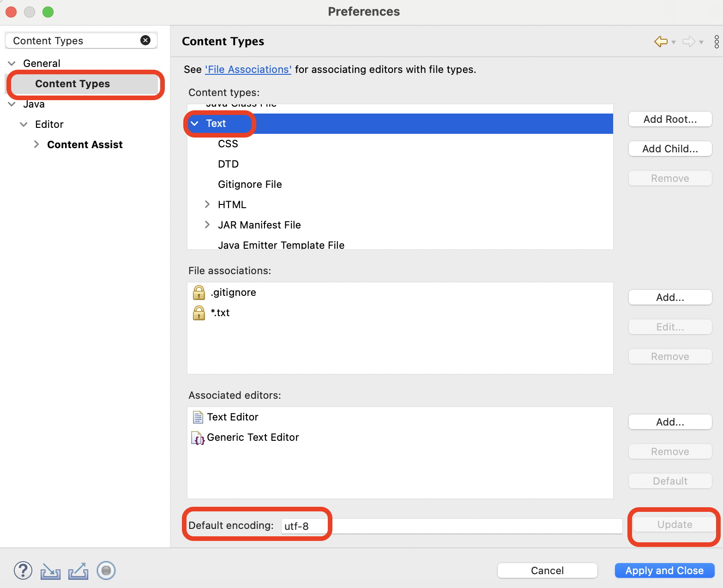Click the Export preferences icon
This screenshot has width=723, height=588.
pyautogui.click(x=78, y=571)
